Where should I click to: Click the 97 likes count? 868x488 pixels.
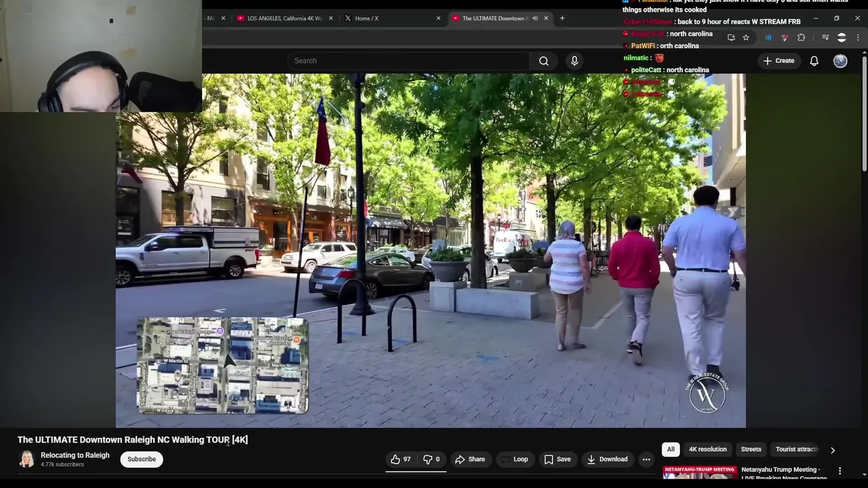point(407,460)
